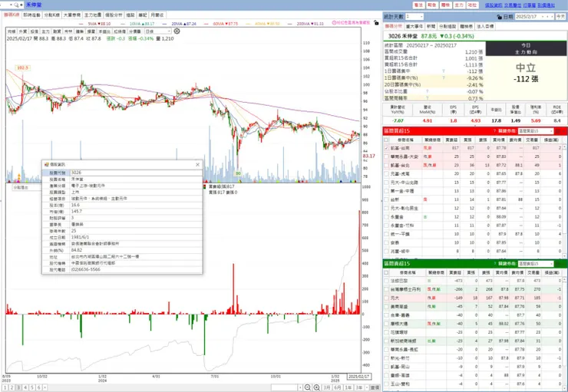Set the chart range to 1年
The height and width of the screenshot is (392, 568).
click(348, 387)
